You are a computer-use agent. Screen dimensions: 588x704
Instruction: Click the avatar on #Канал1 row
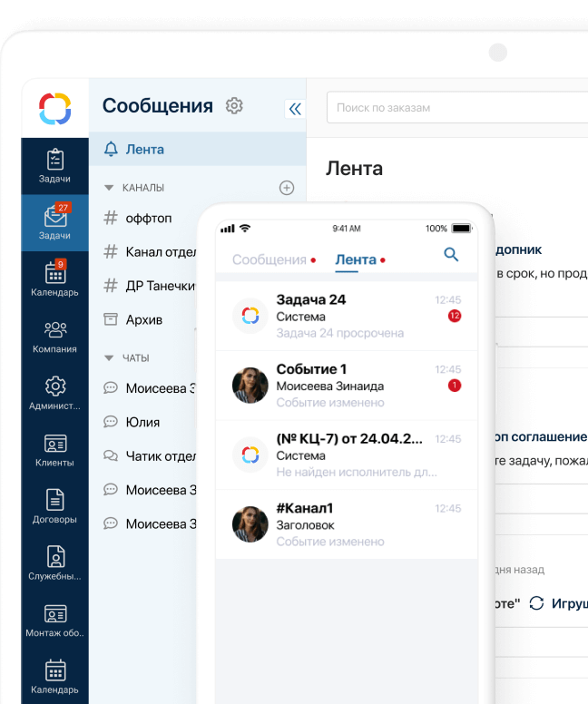(x=250, y=524)
